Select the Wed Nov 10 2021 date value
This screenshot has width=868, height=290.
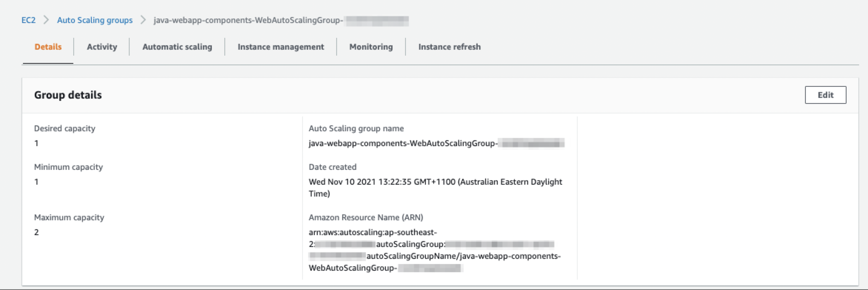(x=435, y=188)
